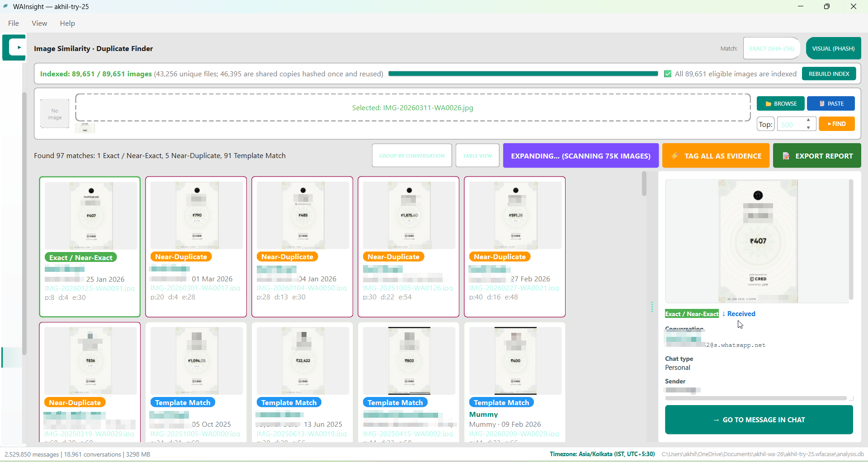This screenshot has height=462, width=868.
Task: Click filename IMG-20260125-WA0091.jpg
Action: point(90,288)
